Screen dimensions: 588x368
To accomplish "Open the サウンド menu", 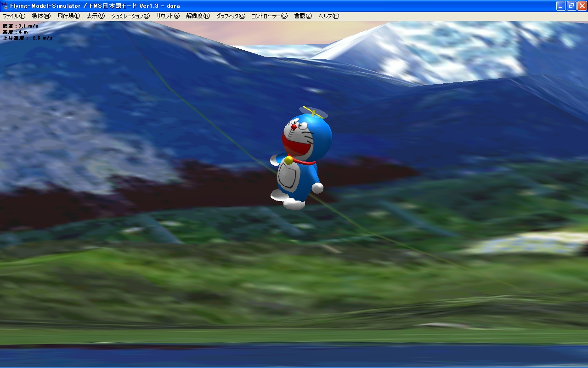I will point(168,16).
